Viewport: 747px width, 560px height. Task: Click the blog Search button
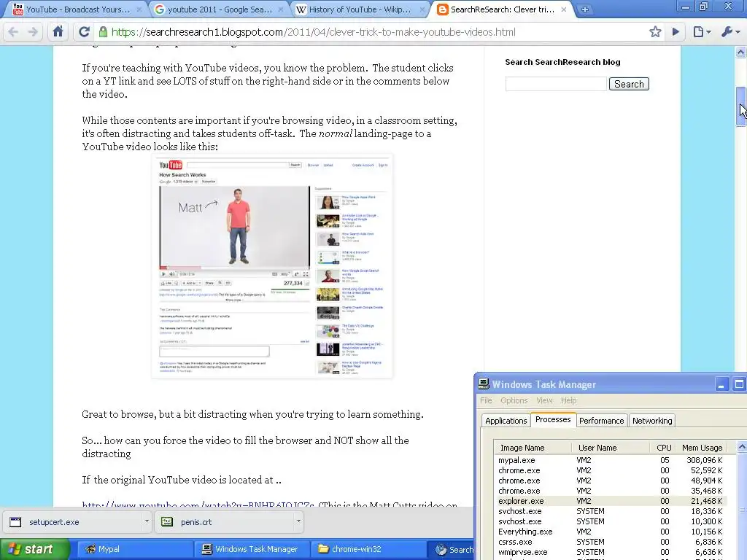(629, 84)
